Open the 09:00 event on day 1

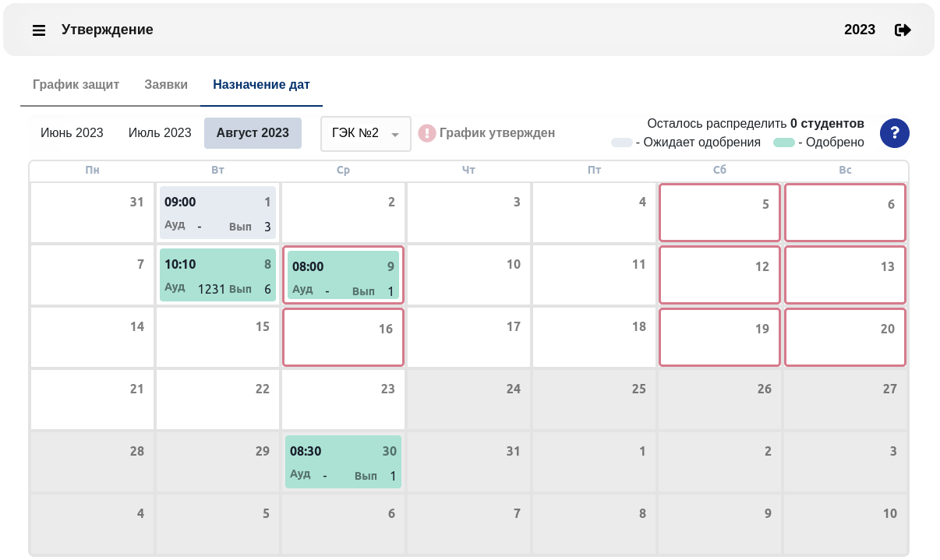(217, 213)
